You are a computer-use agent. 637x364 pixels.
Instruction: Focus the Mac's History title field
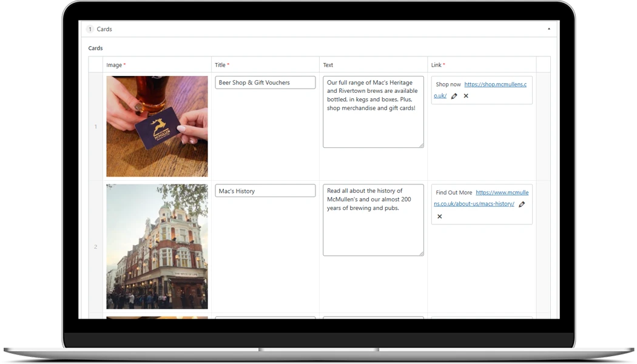tap(265, 191)
